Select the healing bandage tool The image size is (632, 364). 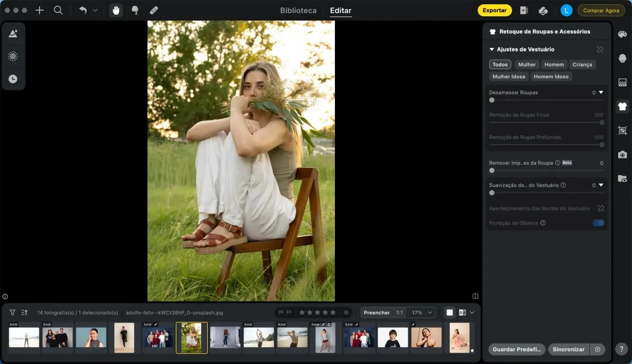point(154,10)
